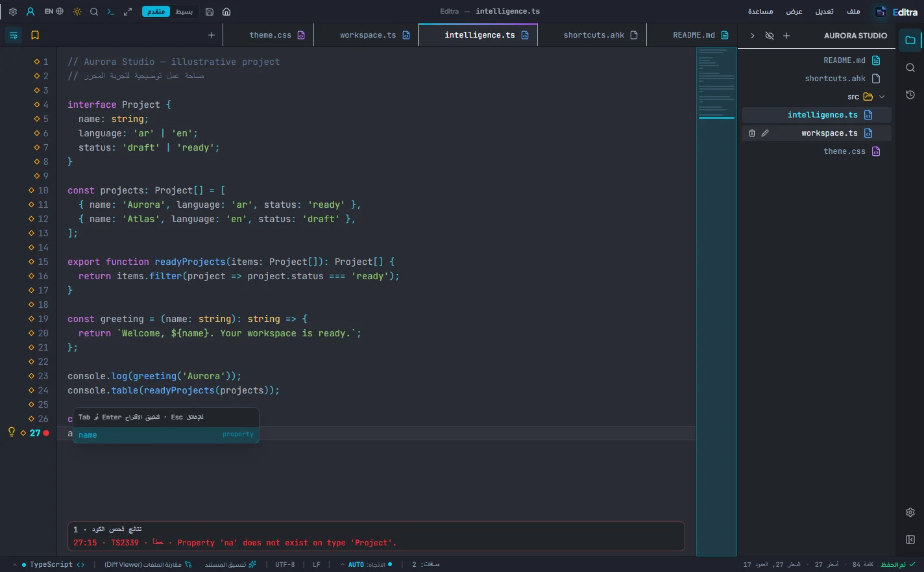Image resolution: width=924 pixels, height=572 pixels.
Task: Toggle word wrap icon above line numbers
Action: (x=14, y=35)
